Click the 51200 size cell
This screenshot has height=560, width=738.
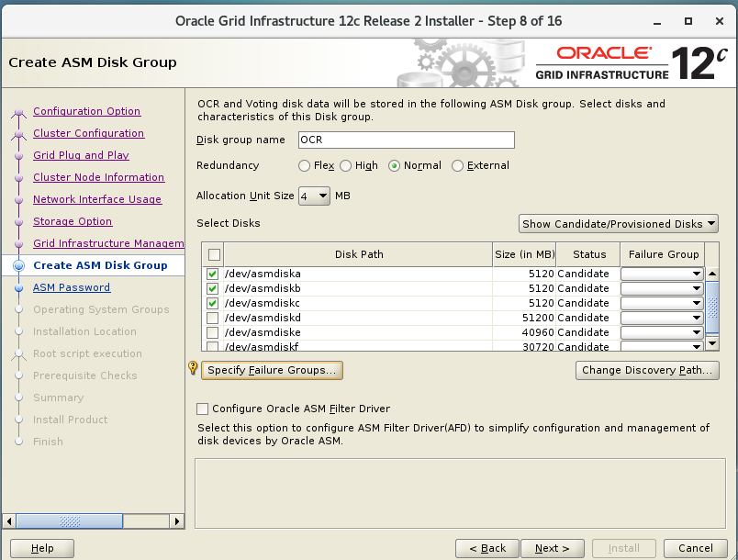click(x=524, y=318)
